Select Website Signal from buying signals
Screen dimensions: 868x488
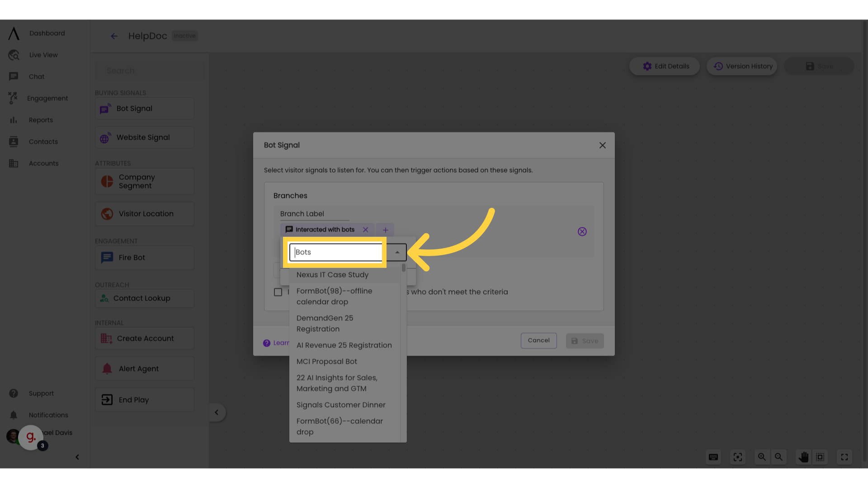144,138
